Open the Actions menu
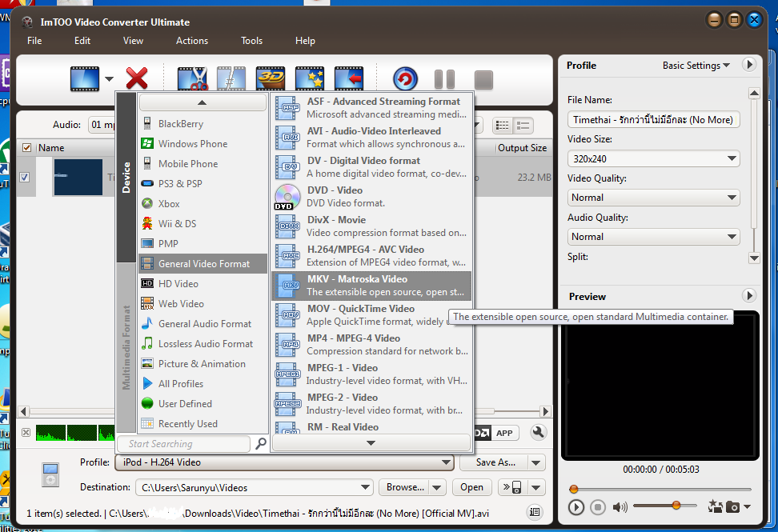 192,41
